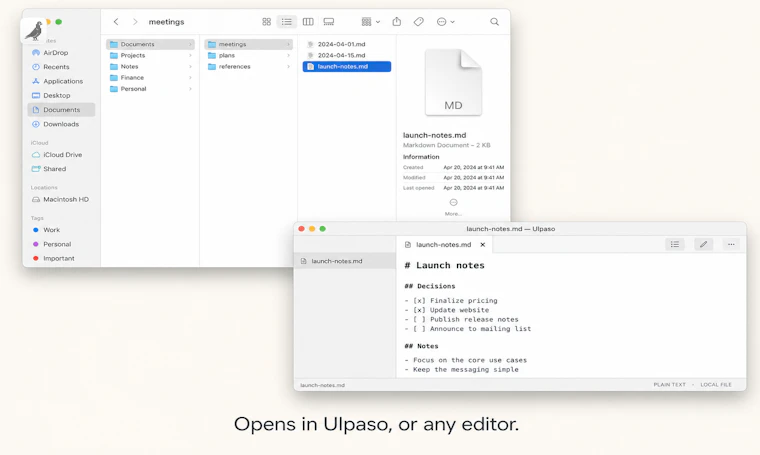Click the Finder search magnifier icon

tap(494, 22)
